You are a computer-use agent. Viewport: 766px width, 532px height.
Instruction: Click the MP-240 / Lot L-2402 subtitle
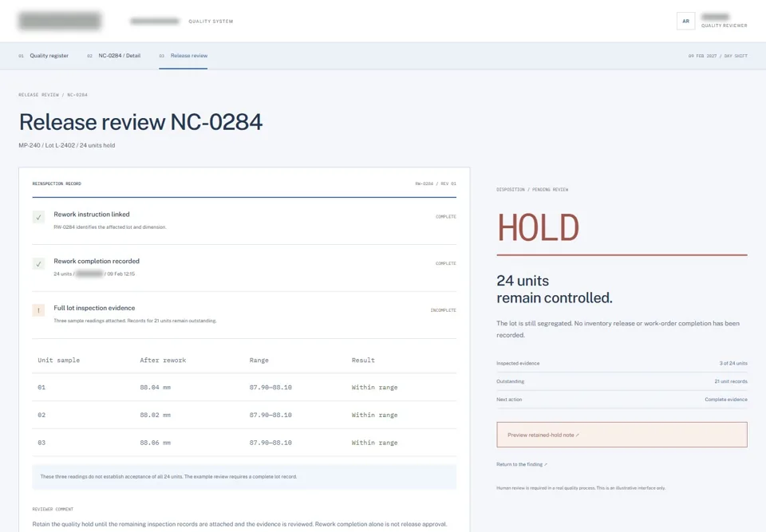67,146
